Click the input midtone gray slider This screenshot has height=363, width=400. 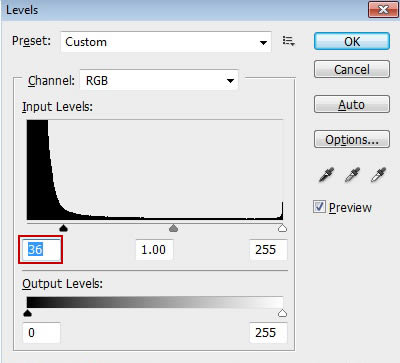click(173, 228)
